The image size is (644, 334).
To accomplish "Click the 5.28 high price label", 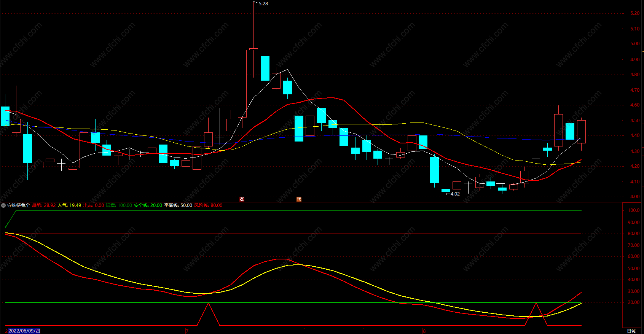I will click(263, 3).
